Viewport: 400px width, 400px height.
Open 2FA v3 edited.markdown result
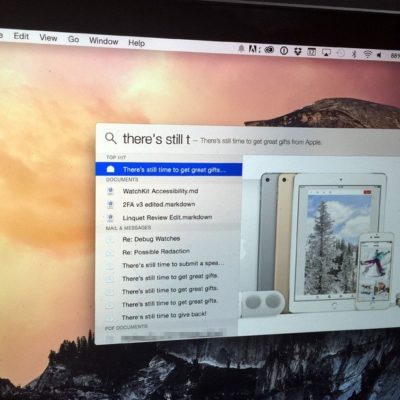159,204
